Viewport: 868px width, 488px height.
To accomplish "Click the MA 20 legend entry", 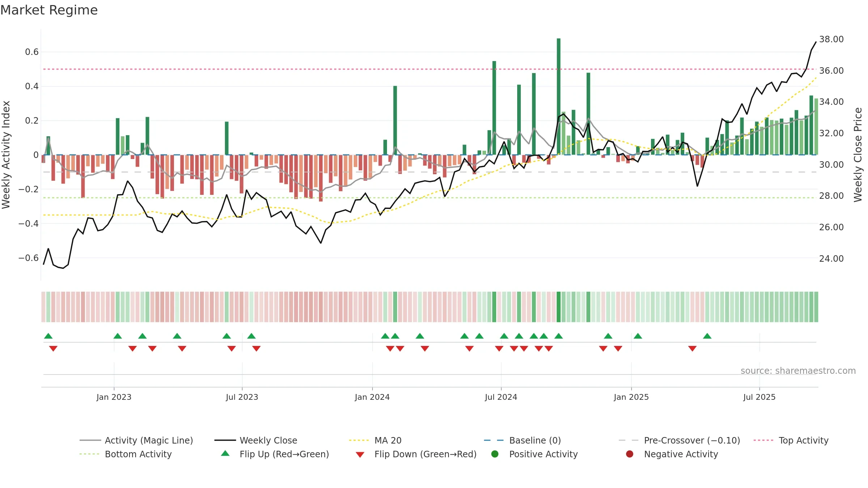I will pyautogui.click(x=375, y=440).
